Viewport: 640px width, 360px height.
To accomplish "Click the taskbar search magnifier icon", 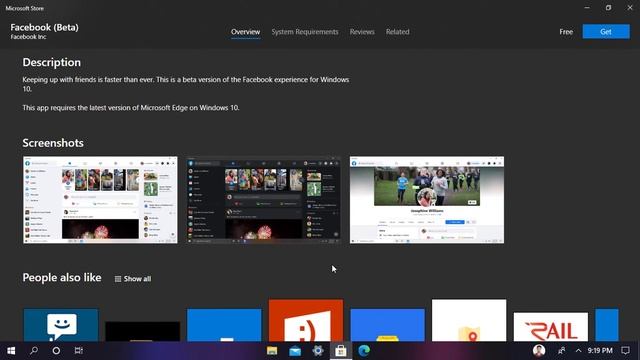I will pos(34,351).
